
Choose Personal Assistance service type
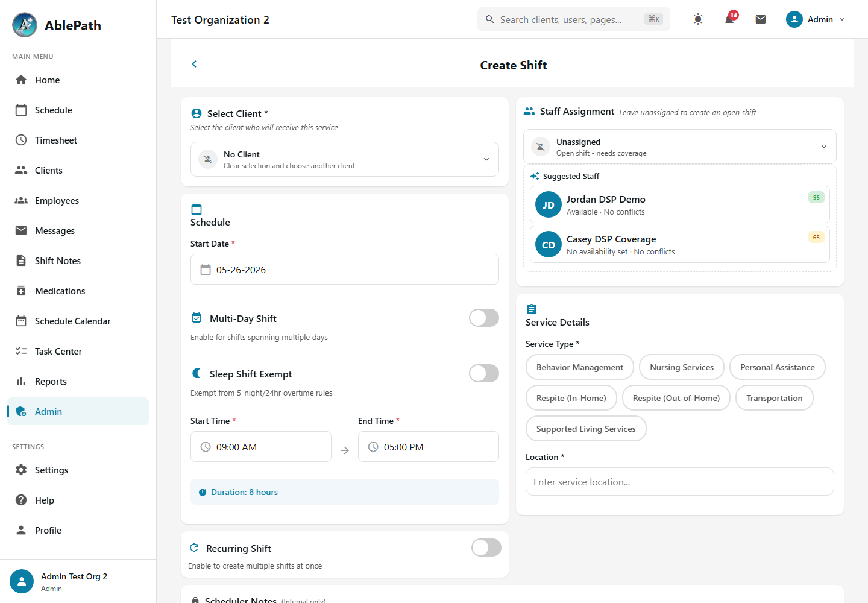778,367
